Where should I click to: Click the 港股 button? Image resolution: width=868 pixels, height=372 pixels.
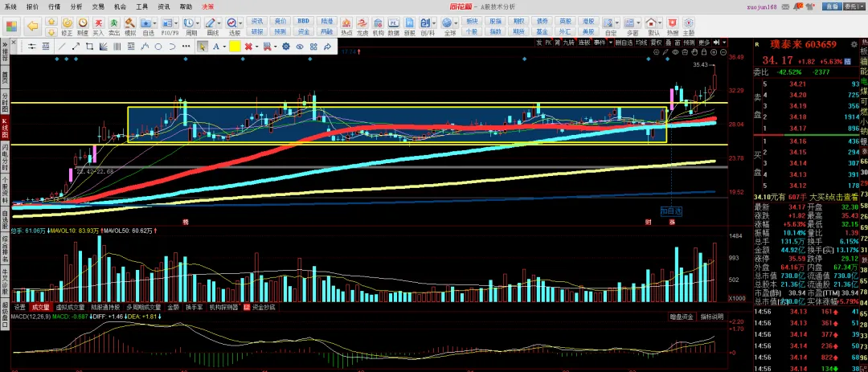[x=588, y=20]
